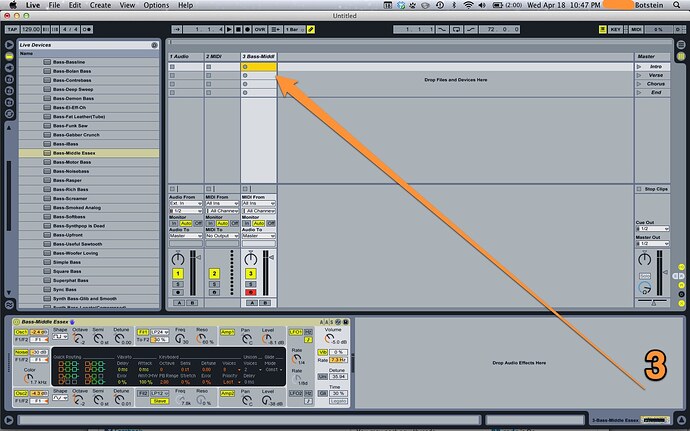The height and width of the screenshot is (431, 690).
Task: Click the TAP tempo button
Action: coord(12,29)
